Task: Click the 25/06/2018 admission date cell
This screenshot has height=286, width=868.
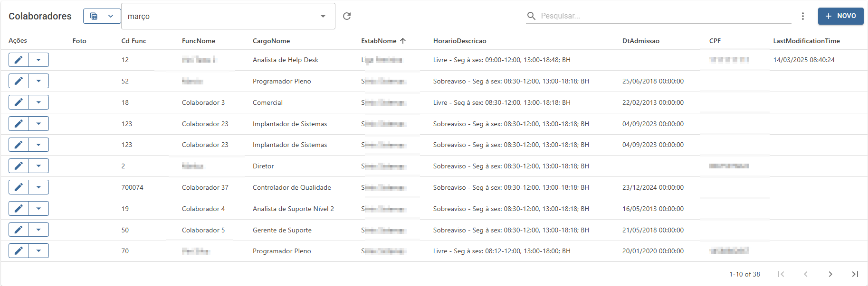Action: coord(653,81)
